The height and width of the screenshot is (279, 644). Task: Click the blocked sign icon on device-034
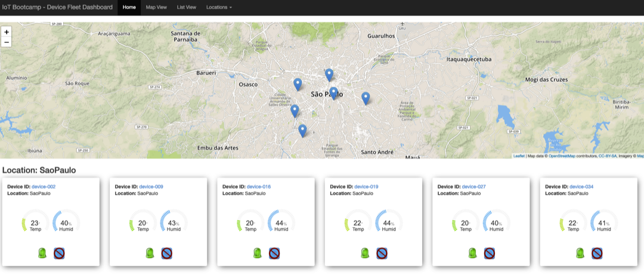597,253
